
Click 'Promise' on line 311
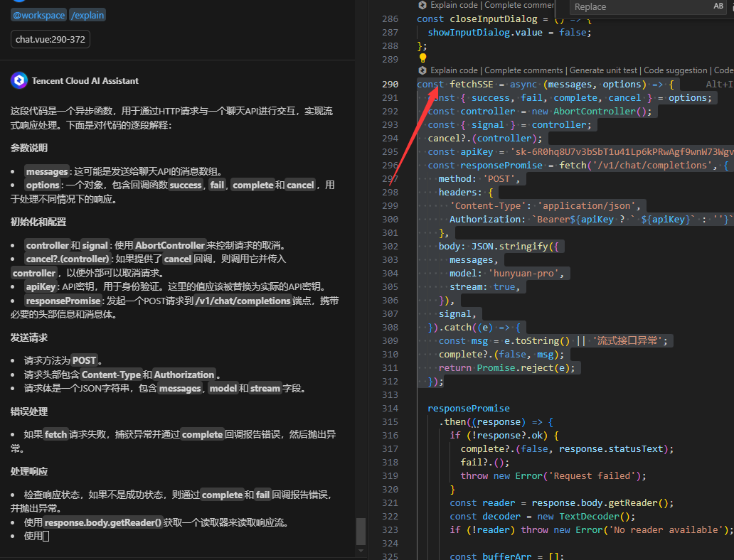point(496,367)
